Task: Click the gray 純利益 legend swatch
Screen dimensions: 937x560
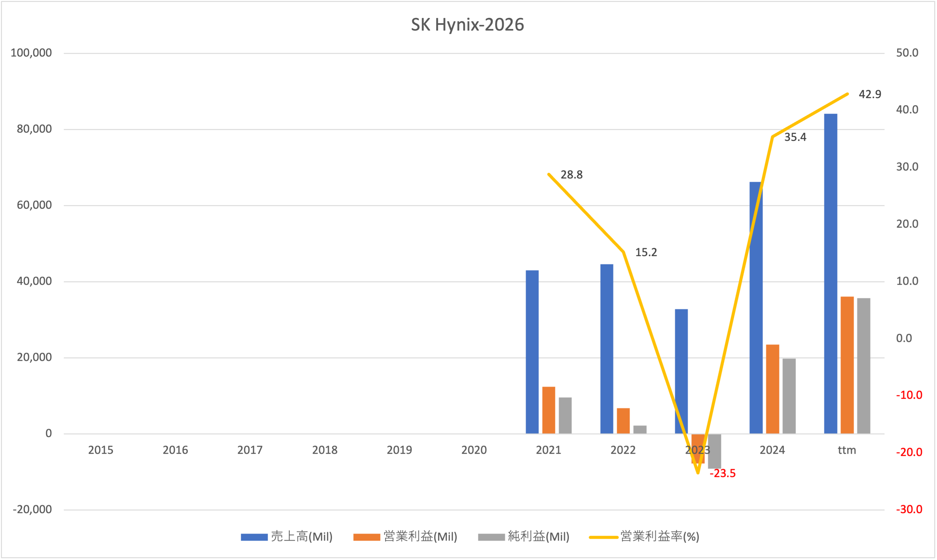Action: click(491, 537)
